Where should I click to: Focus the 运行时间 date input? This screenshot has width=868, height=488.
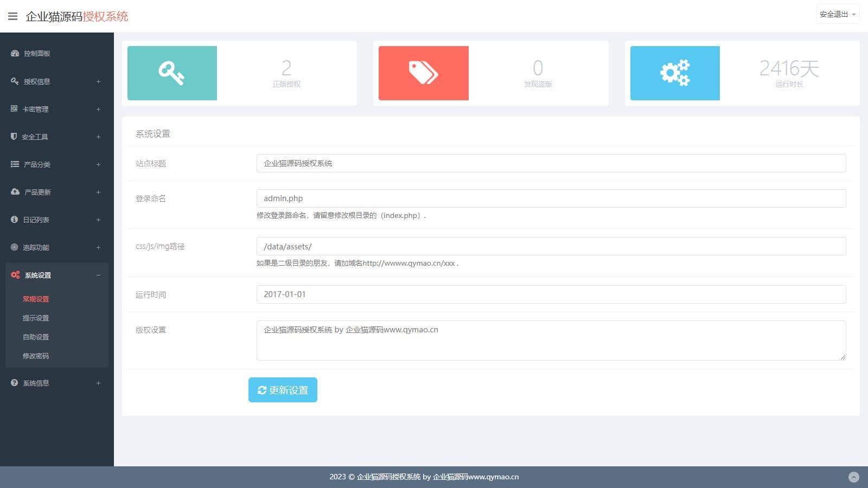[x=551, y=294]
